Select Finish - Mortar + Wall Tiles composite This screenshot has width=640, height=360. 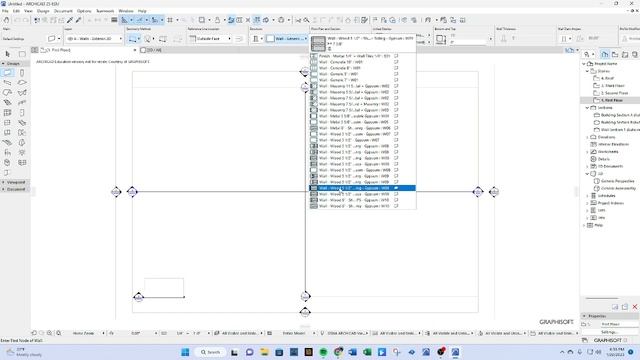point(362,56)
